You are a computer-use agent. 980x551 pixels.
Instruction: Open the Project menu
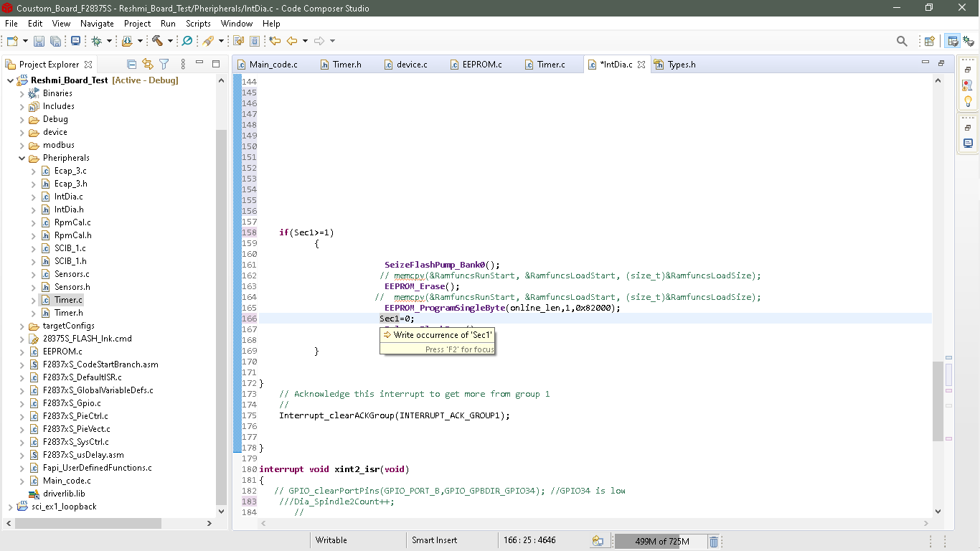click(x=137, y=24)
